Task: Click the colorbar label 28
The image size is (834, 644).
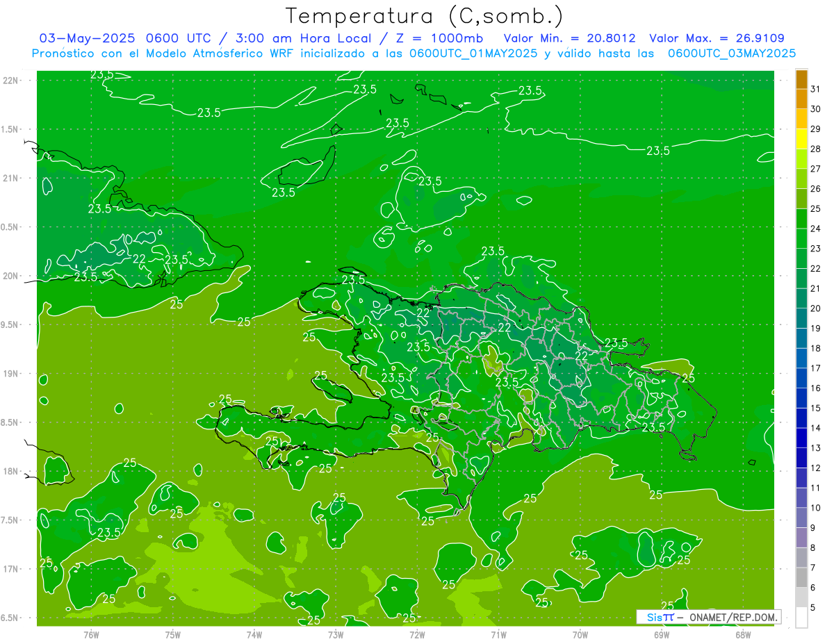Action: pos(815,149)
